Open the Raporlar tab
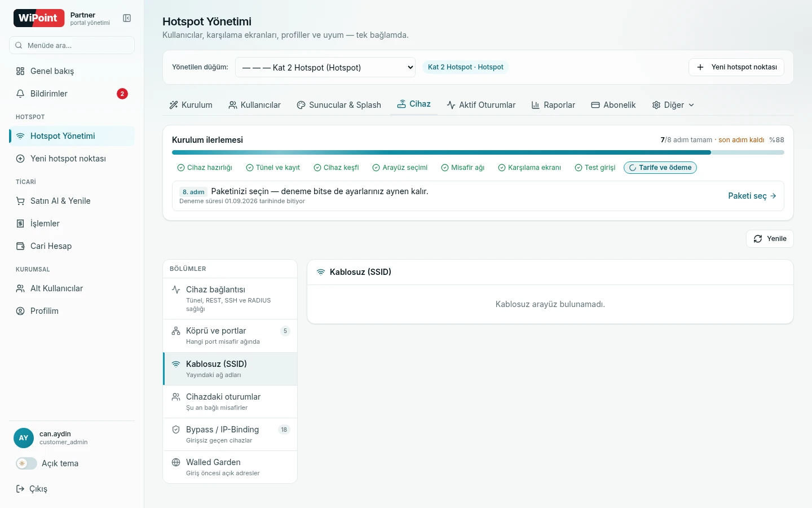812x508 pixels. (553, 105)
